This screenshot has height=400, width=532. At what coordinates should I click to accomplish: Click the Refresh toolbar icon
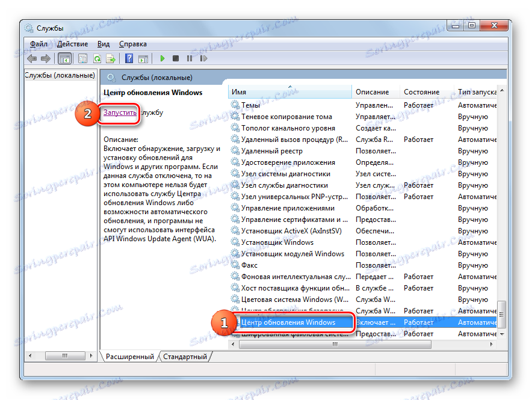click(97, 58)
